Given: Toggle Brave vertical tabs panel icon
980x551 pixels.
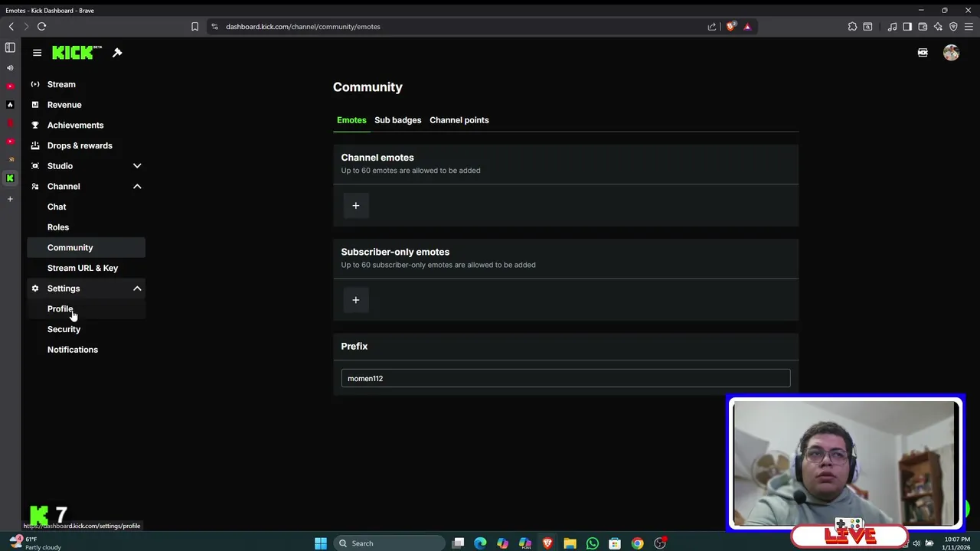Looking at the screenshot, I should tap(10, 47).
